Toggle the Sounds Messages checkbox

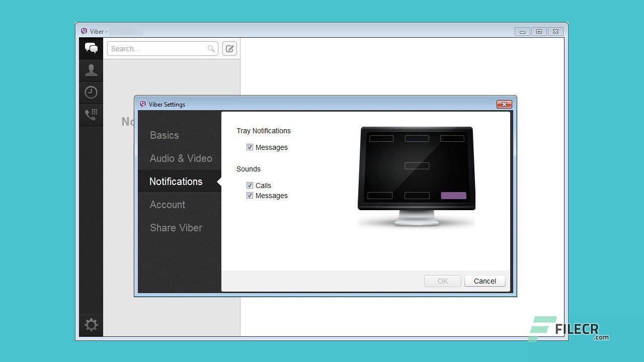250,196
